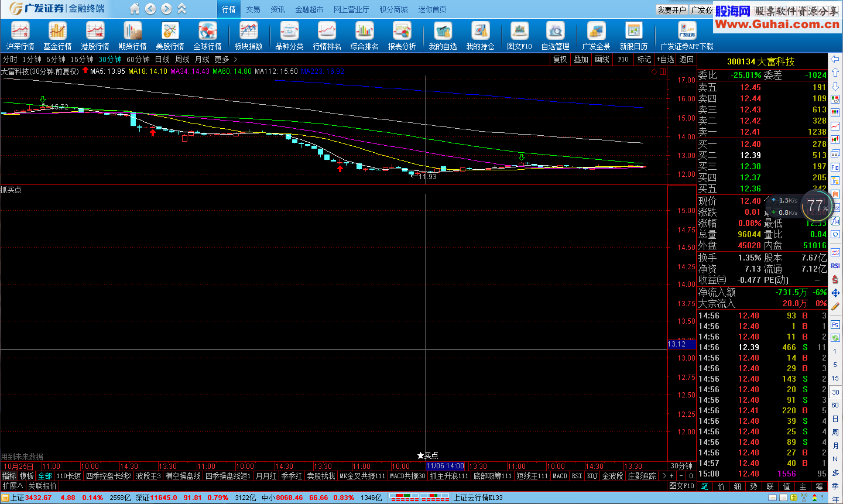Open 期货行情 futures quotes icon

(132, 36)
